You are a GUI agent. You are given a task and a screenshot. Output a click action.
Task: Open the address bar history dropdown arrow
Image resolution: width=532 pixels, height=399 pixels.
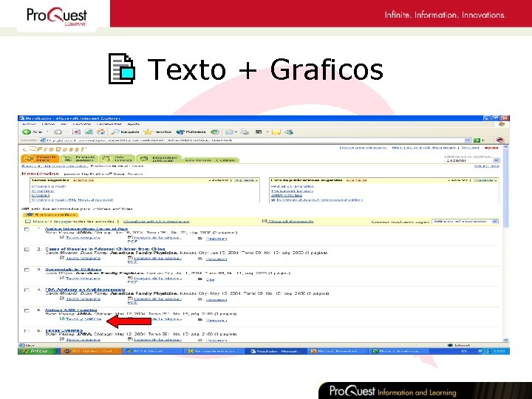[468, 140]
